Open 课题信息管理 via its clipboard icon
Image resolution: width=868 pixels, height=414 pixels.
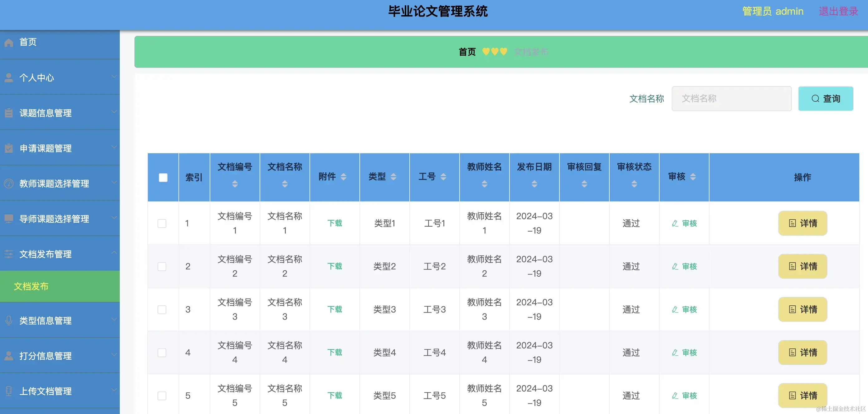(x=8, y=113)
